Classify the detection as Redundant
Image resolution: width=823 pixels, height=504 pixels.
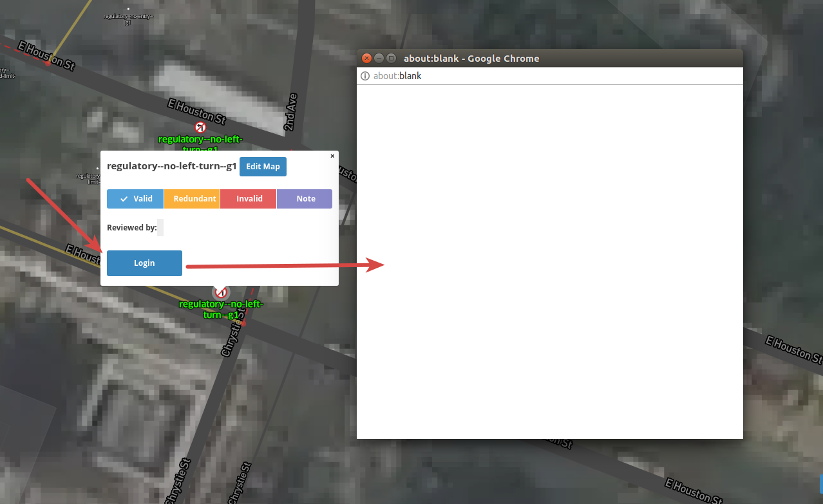point(192,198)
